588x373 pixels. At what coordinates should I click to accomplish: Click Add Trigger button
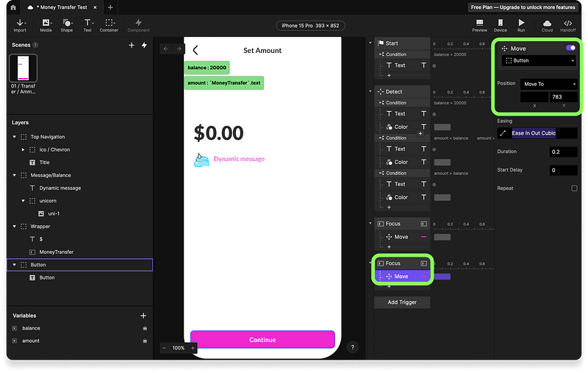click(x=402, y=302)
